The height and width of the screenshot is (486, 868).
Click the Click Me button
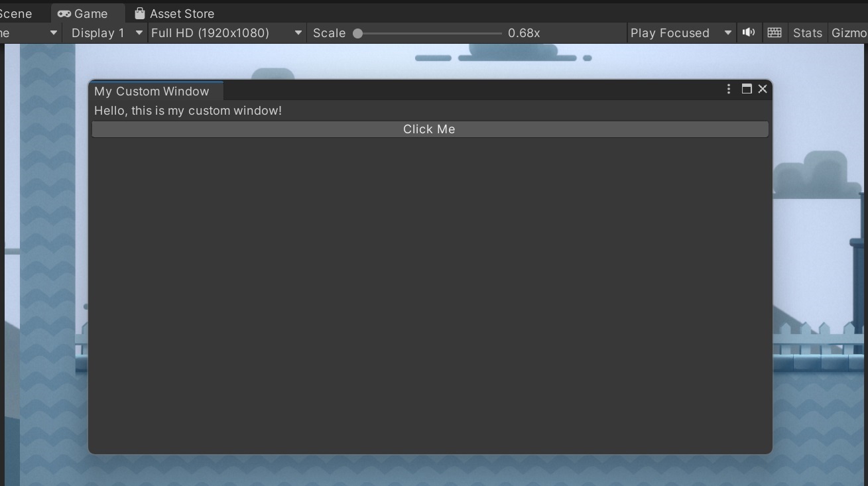[430, 129]
